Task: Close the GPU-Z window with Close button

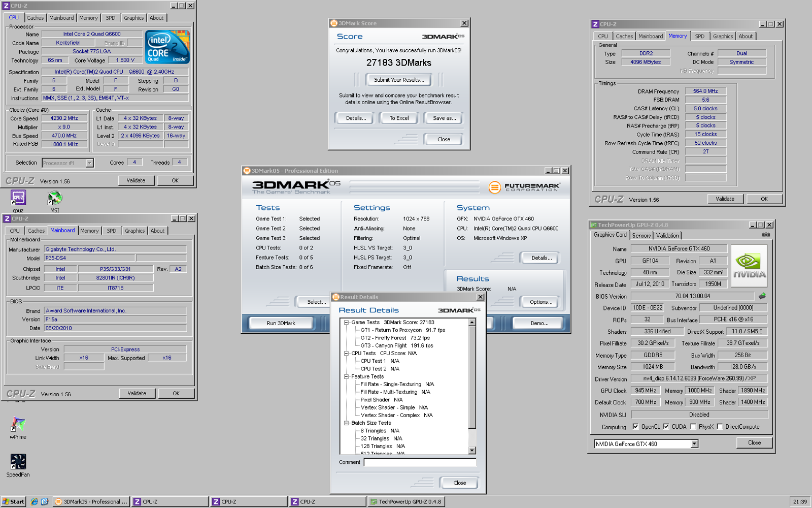Action: click(754, 443)
